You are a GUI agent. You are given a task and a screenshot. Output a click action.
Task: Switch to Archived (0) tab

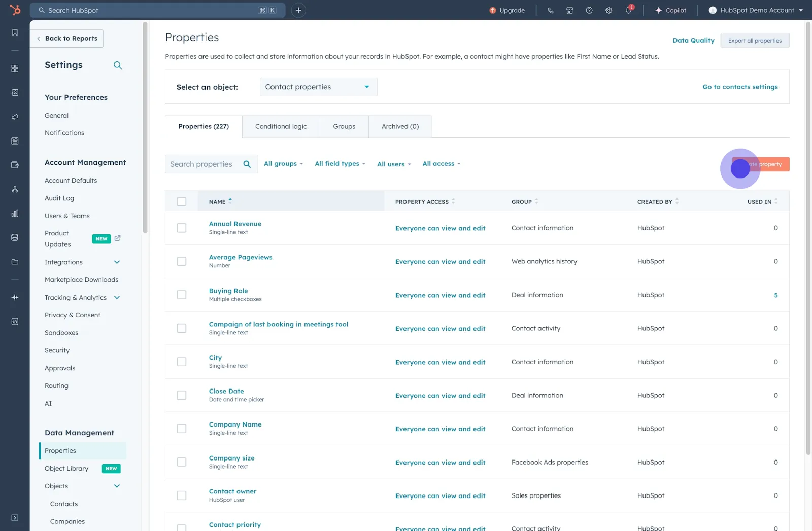(x=400, y=126)
